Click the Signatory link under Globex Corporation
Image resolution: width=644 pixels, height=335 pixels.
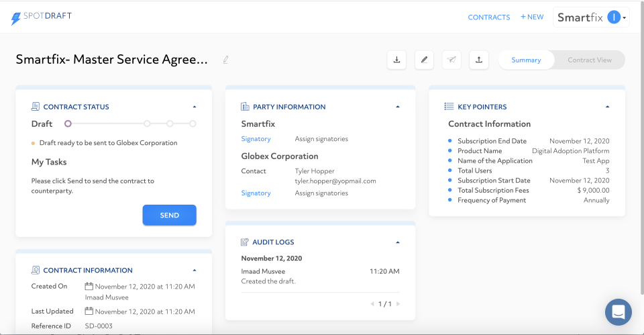pyautogui.click(x=256, y=193)
